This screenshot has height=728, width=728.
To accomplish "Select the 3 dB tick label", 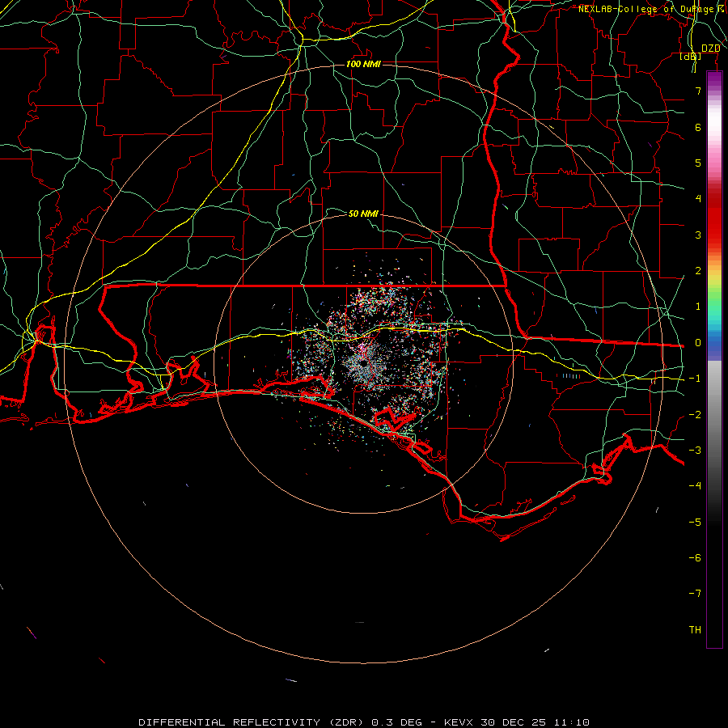I will (698, 235).
